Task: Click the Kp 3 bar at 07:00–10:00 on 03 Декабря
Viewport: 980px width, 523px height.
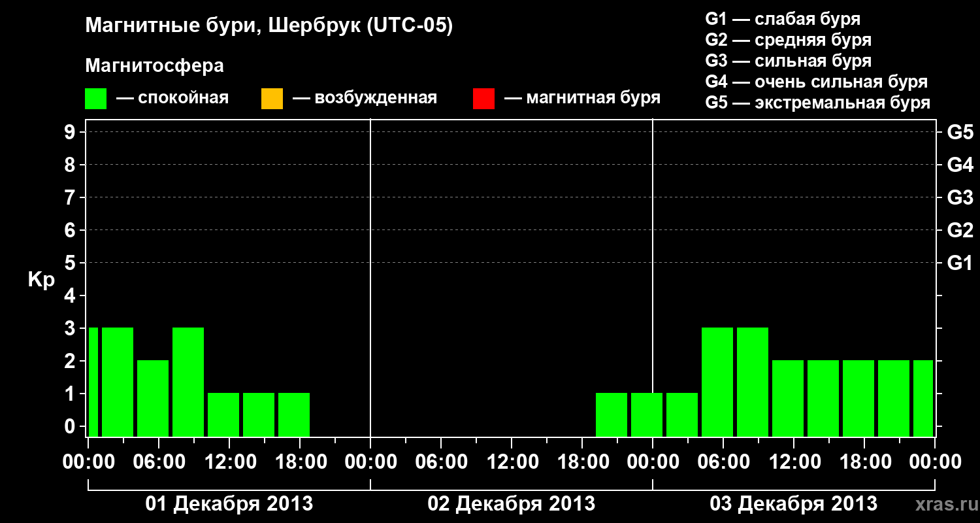Action: coord(753,382)
